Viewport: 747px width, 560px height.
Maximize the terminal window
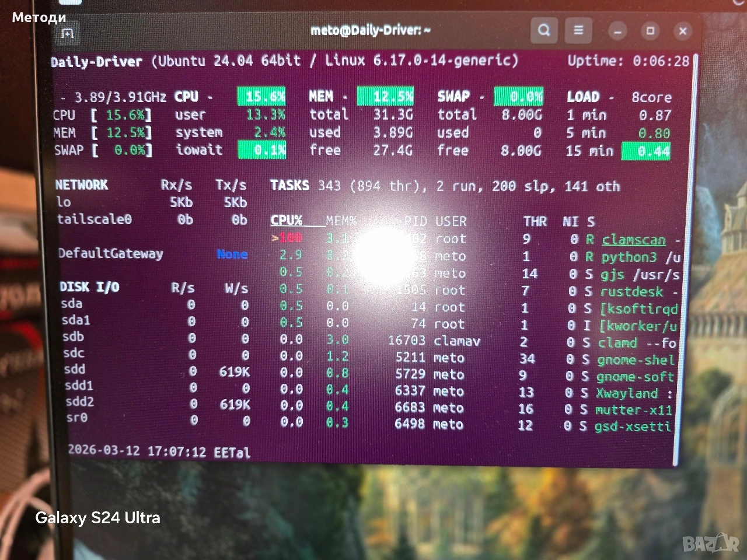pyautogui.click(x=650, y=31)
